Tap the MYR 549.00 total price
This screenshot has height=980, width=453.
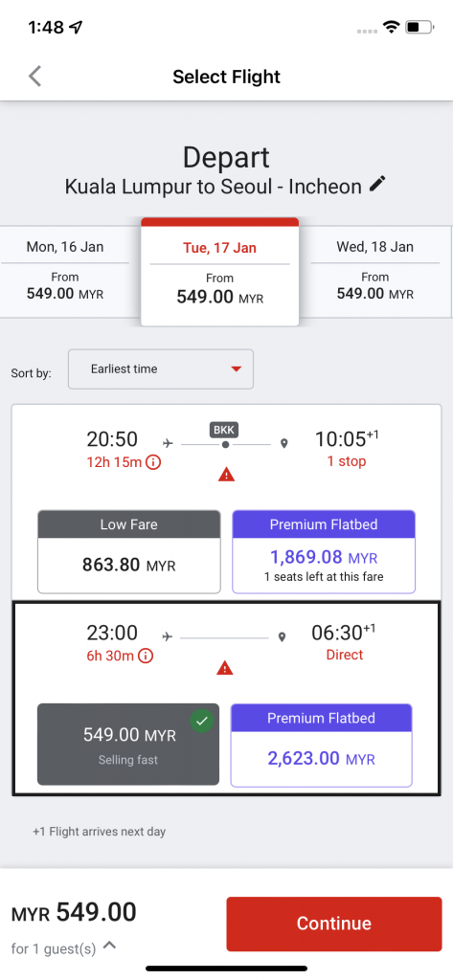[74, 913]
